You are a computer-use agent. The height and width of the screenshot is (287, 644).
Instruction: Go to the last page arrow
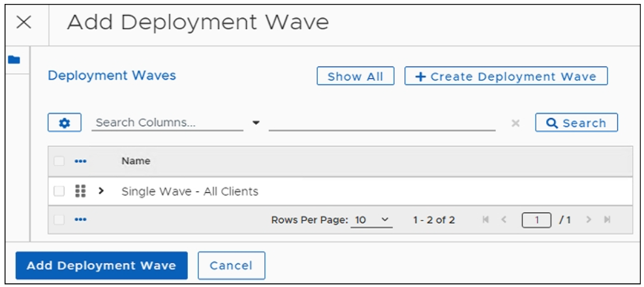607,220
